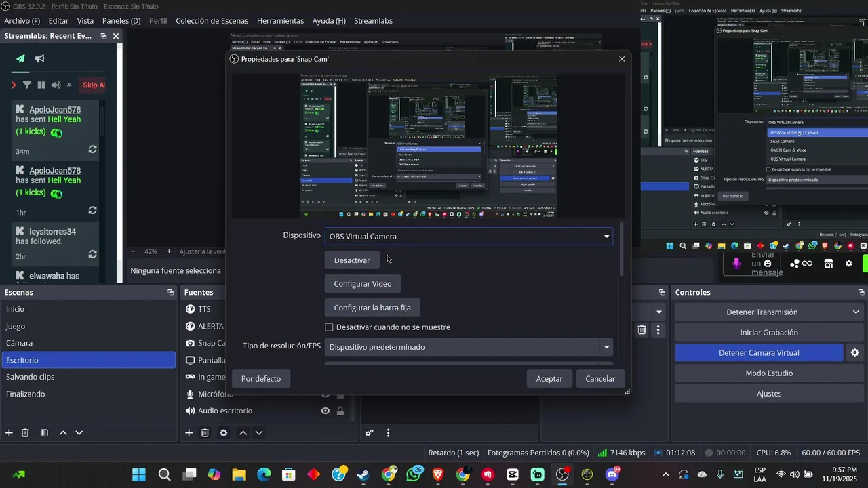Zoom out the preview with minus icon

(x=133, y=251)
